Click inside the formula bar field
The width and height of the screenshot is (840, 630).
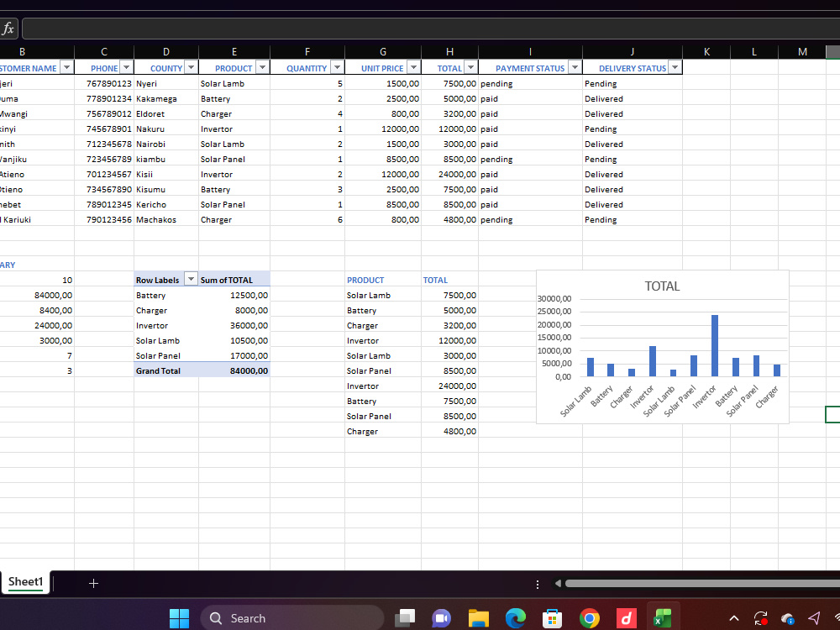pos(431,29)
